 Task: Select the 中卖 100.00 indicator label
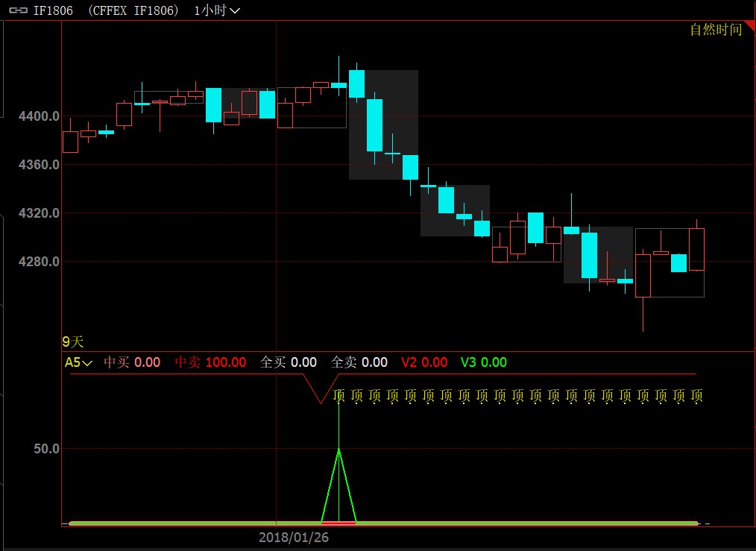[210, 362]
